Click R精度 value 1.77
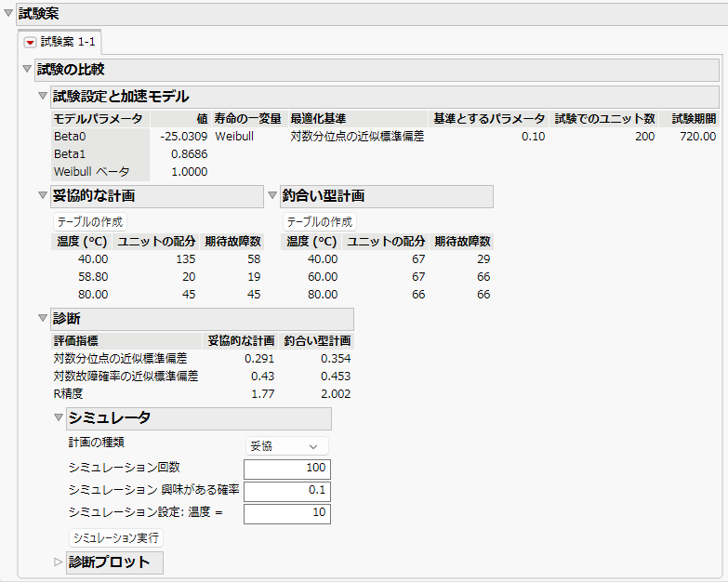This screenshot has height=582, width=728. (x=263, y=393)
